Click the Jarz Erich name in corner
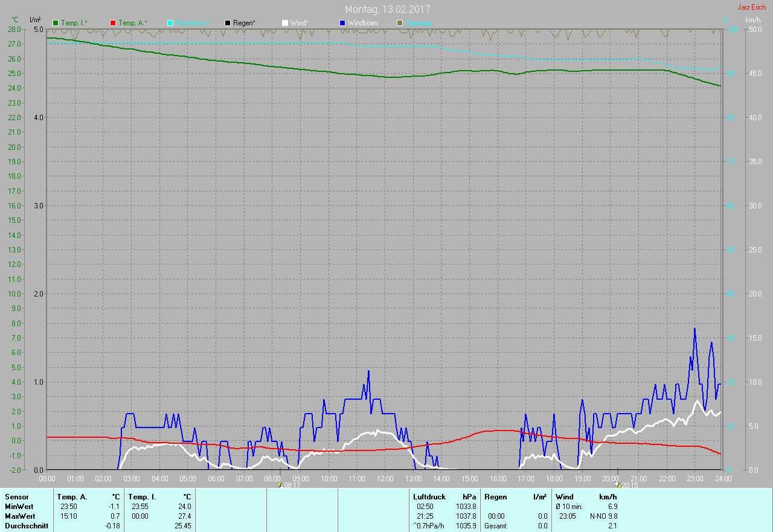 coord(751,7)
